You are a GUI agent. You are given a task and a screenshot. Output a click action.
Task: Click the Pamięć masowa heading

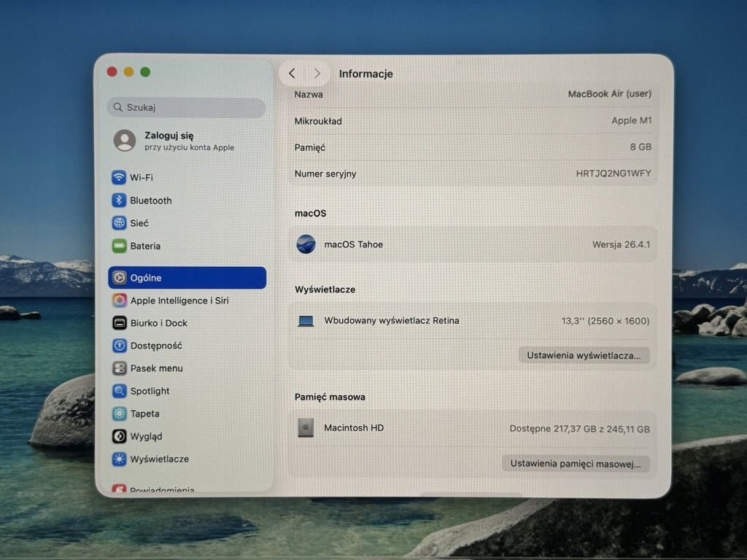[x=330, y=397]
